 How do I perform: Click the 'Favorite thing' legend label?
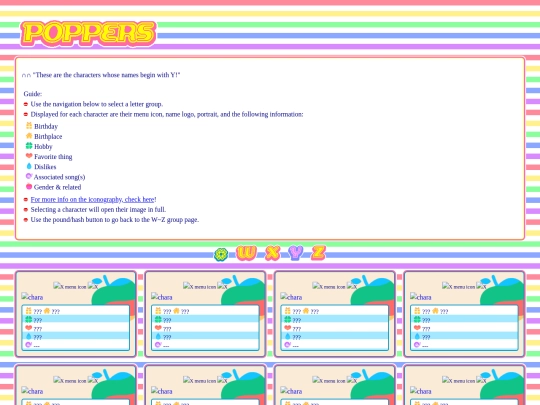(x=53, y=157)
